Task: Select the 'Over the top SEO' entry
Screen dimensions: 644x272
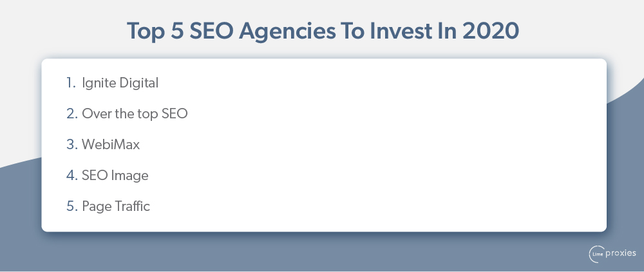Action: [x=135, y=114]
